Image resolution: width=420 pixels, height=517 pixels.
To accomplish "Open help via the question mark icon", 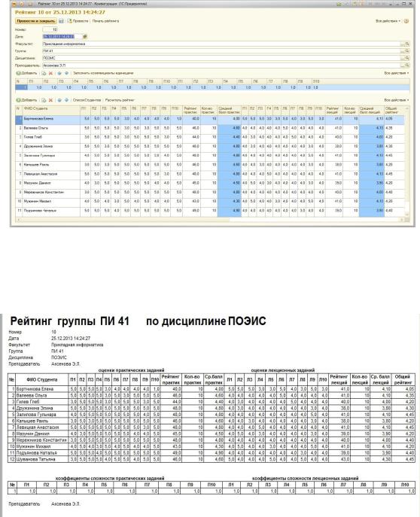I will pos(406,21).
